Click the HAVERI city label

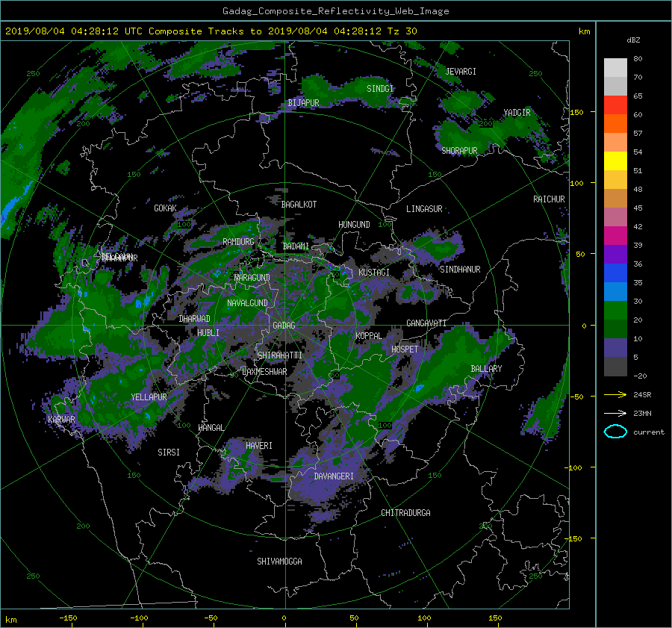[259, 446]
